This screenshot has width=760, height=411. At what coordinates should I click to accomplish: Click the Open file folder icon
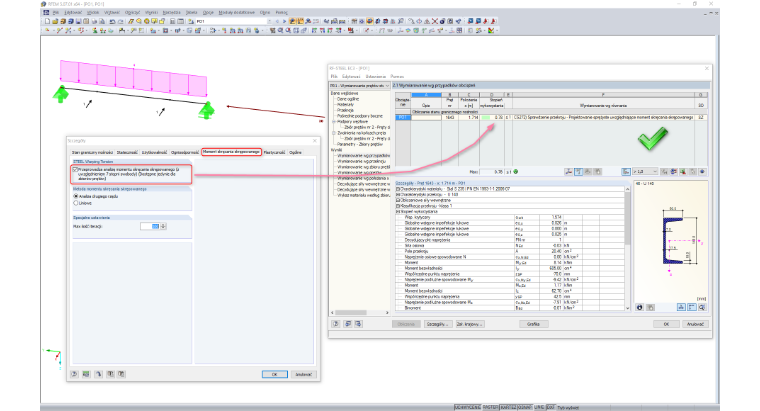pos(55,21)
